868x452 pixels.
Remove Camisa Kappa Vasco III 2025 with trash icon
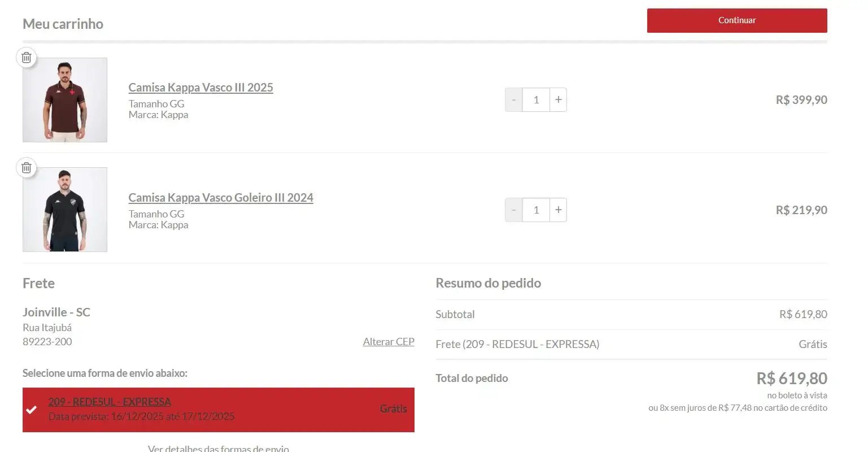(x=27, y=58)
